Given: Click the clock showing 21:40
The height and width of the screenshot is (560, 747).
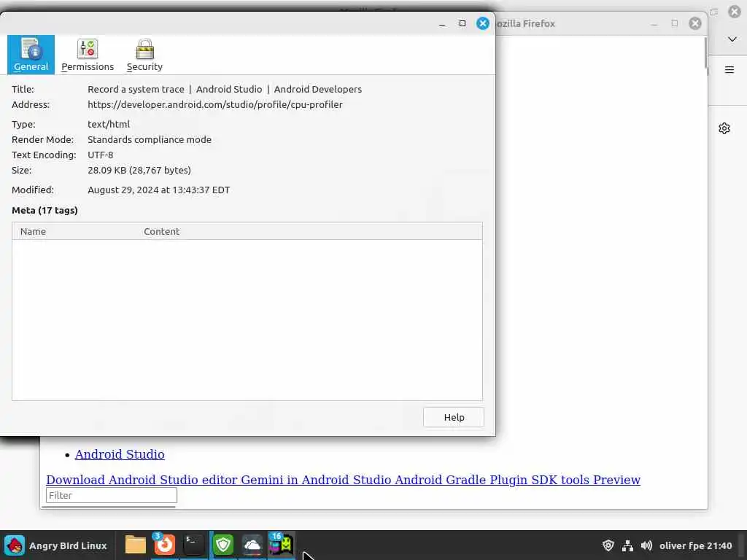Looking at the screenshot, I should 695,545.
